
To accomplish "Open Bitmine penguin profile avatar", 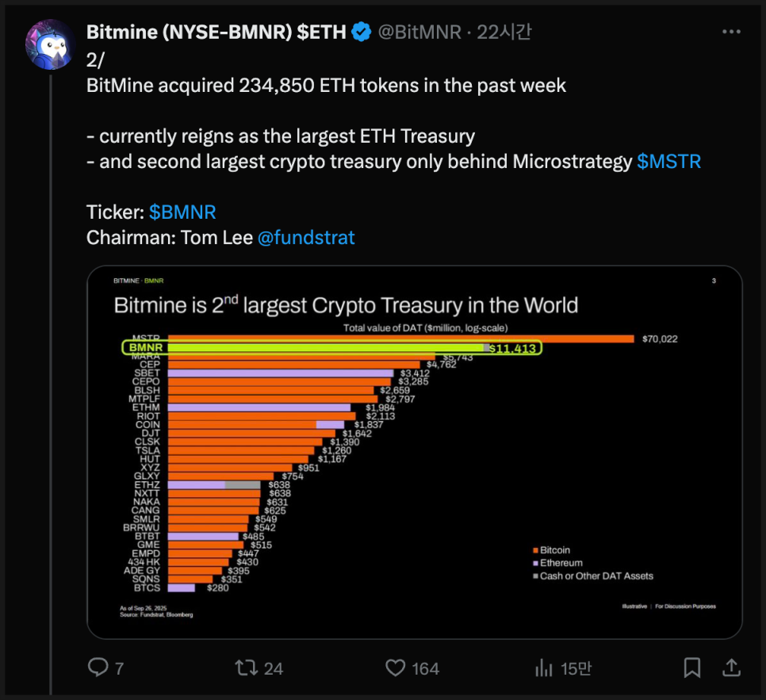I will (x=51, y=44).
